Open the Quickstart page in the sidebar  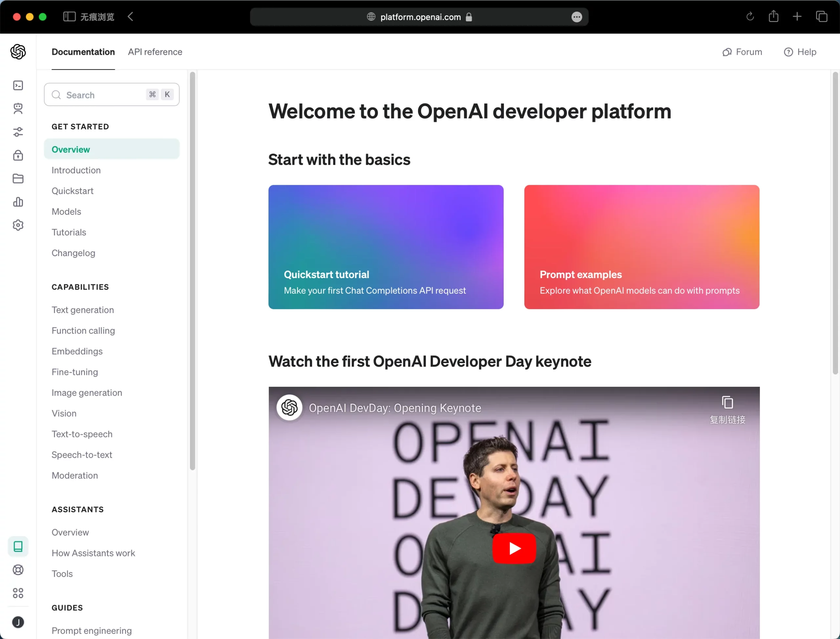coord(73,191)
